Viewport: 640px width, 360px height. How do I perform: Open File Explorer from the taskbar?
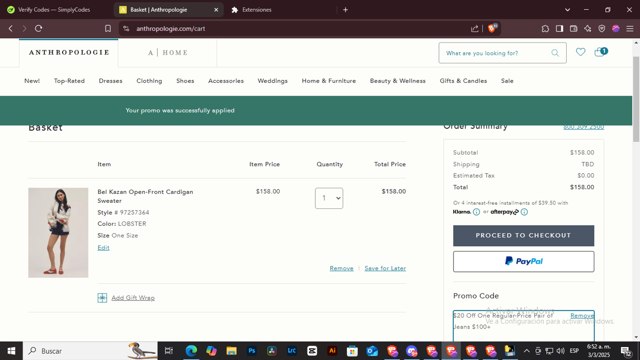tap(231, 351)
